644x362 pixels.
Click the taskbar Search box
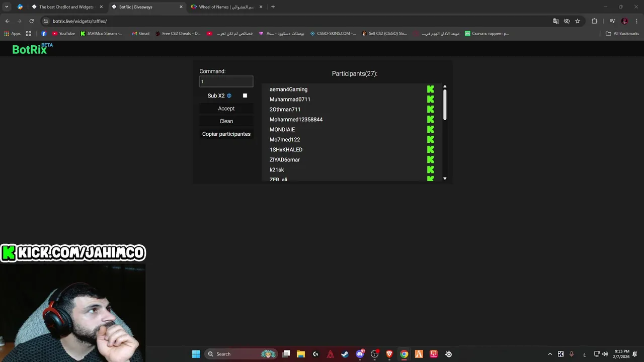pos(242,354)
